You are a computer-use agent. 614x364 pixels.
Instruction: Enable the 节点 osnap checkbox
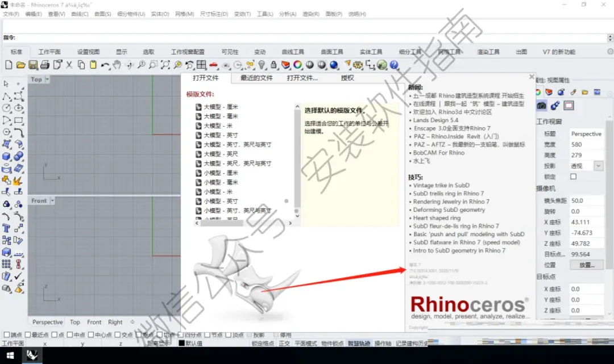(207, 334)
